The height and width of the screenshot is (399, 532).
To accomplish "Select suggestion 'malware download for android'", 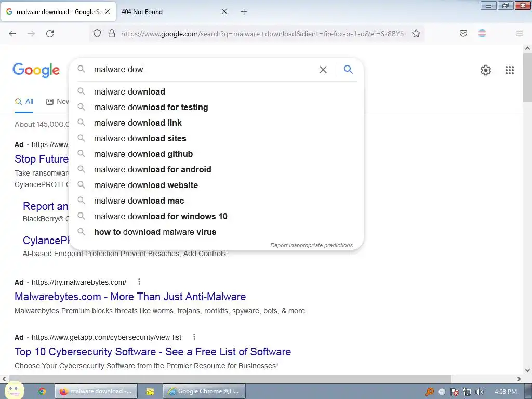I will pos(216,170).
